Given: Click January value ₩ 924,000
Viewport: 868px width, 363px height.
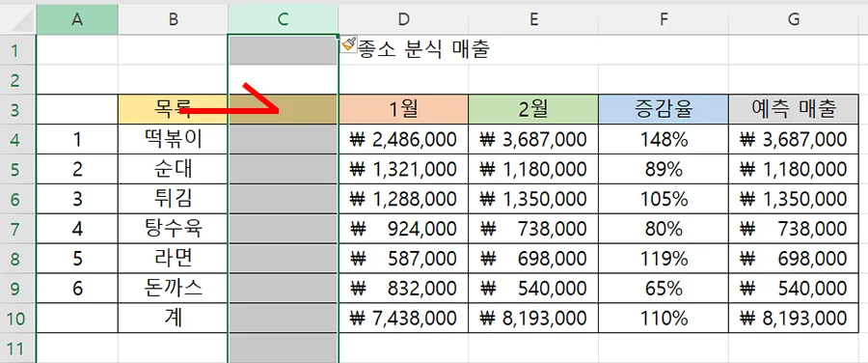Looking at the screenshot, I should [403, 229].
